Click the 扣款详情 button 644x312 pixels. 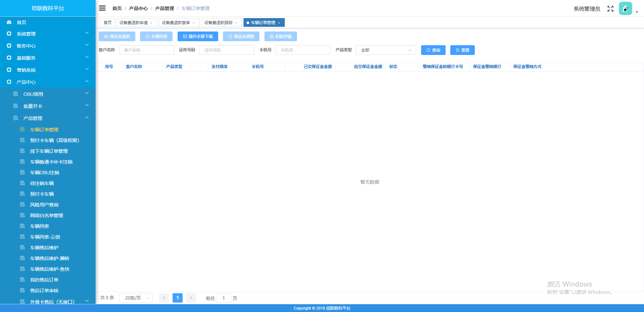point(281,36)
